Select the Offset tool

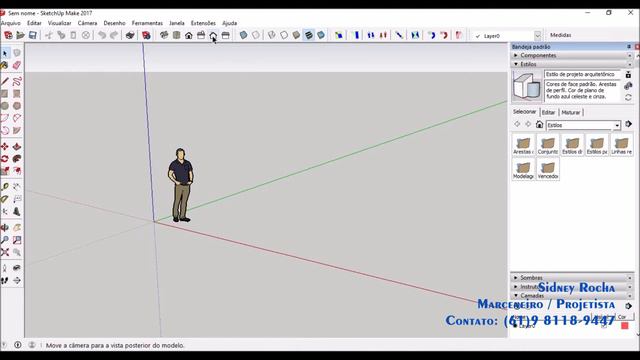[x=17, y=171]
